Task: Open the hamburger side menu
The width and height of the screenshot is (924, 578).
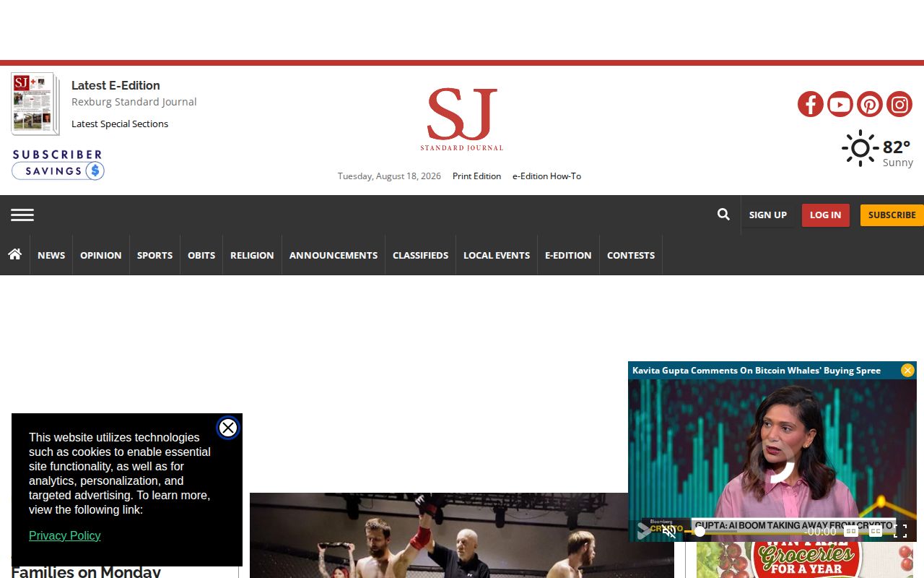Action: coord(22,215)
